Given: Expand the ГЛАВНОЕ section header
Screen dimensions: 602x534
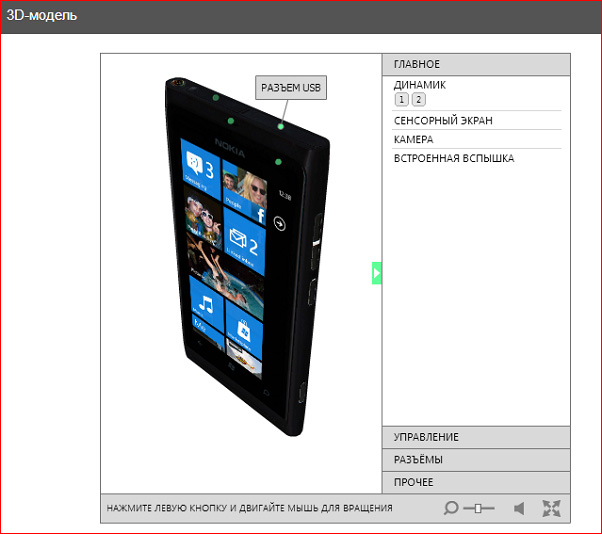Looking at the screenshot, I should [476, 64].
